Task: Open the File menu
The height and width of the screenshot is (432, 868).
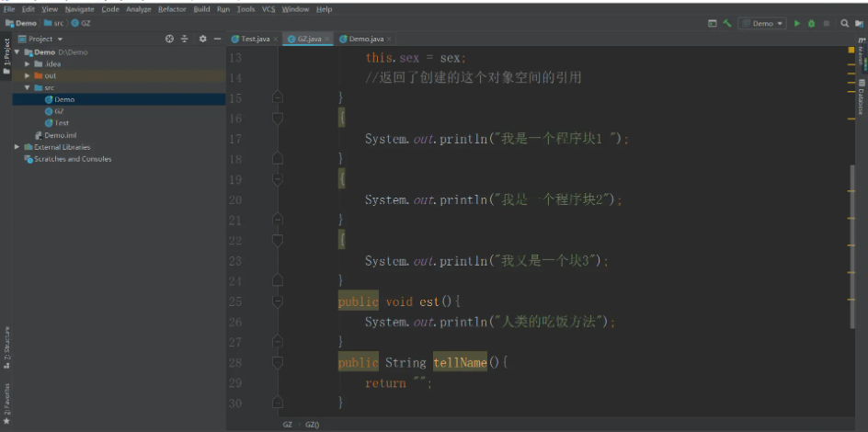Action: click(9, 9)
